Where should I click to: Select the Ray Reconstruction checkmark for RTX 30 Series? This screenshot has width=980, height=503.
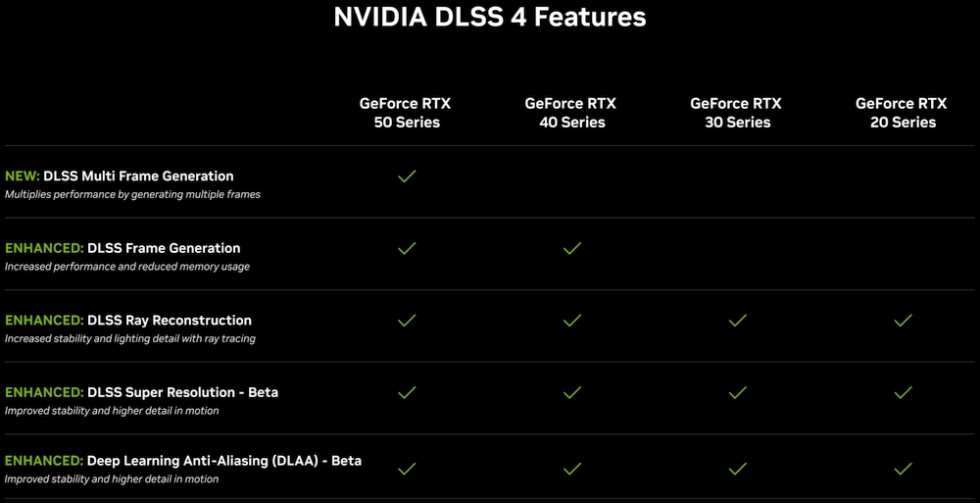[x=738, y=320]
